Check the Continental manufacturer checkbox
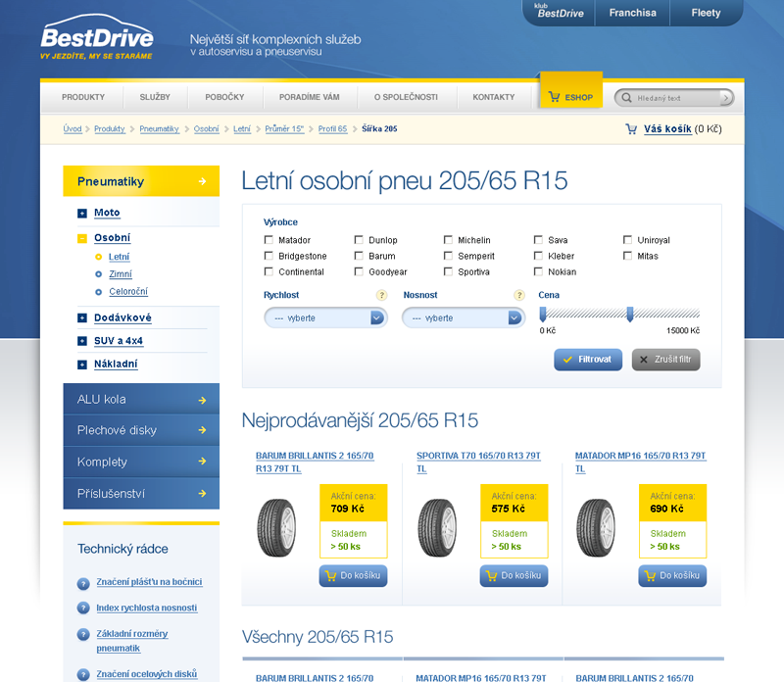 (269, 271)
